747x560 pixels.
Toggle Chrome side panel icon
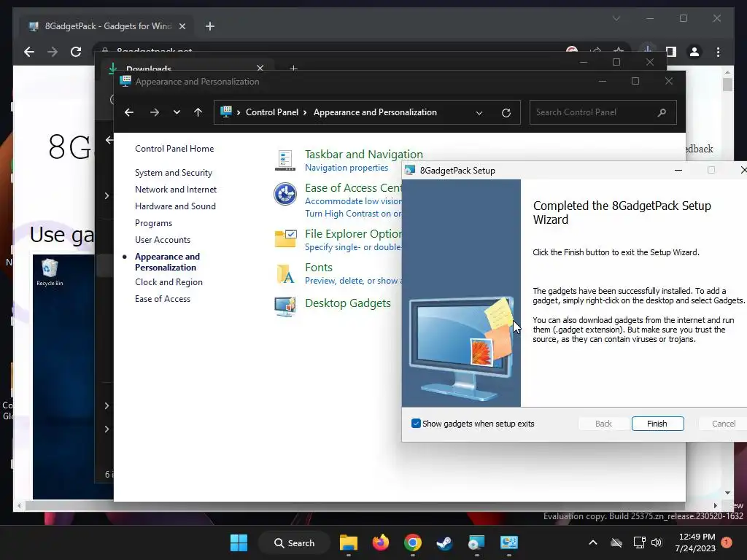[x=671, y=52]
